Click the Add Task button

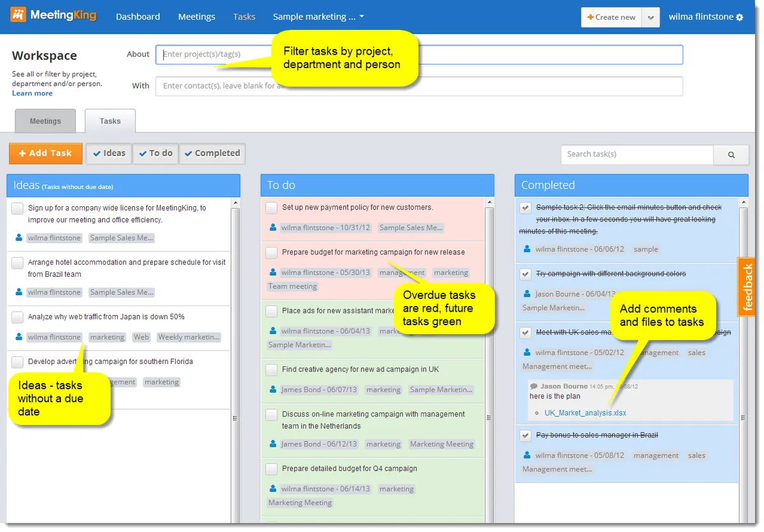coord(45,153)
